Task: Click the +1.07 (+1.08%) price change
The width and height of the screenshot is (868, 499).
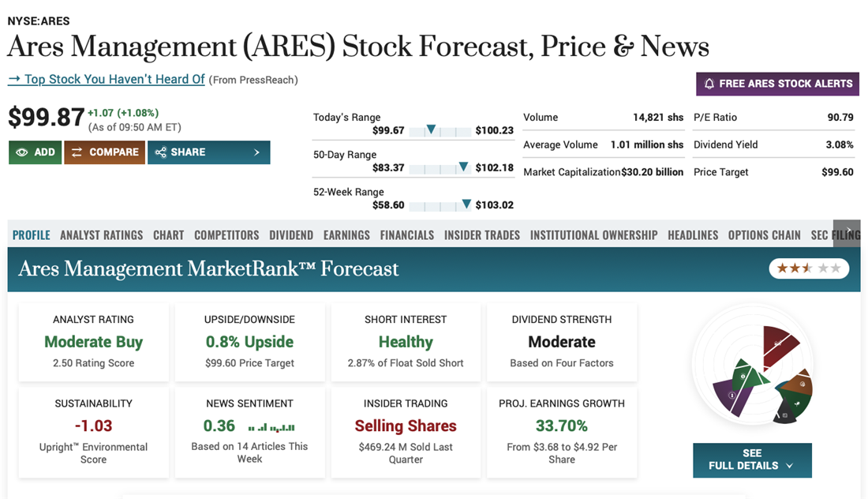Action: pyautogui.click(x=123, y=113)
